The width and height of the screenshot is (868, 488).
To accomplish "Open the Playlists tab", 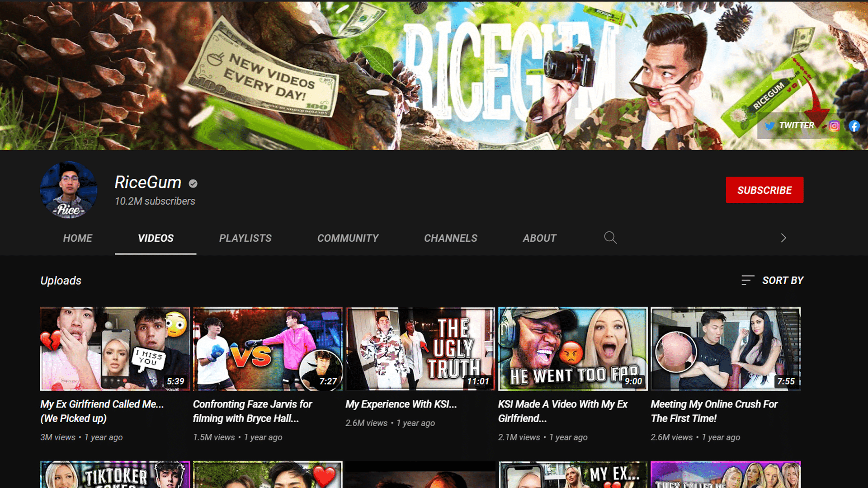I will 245,238.
